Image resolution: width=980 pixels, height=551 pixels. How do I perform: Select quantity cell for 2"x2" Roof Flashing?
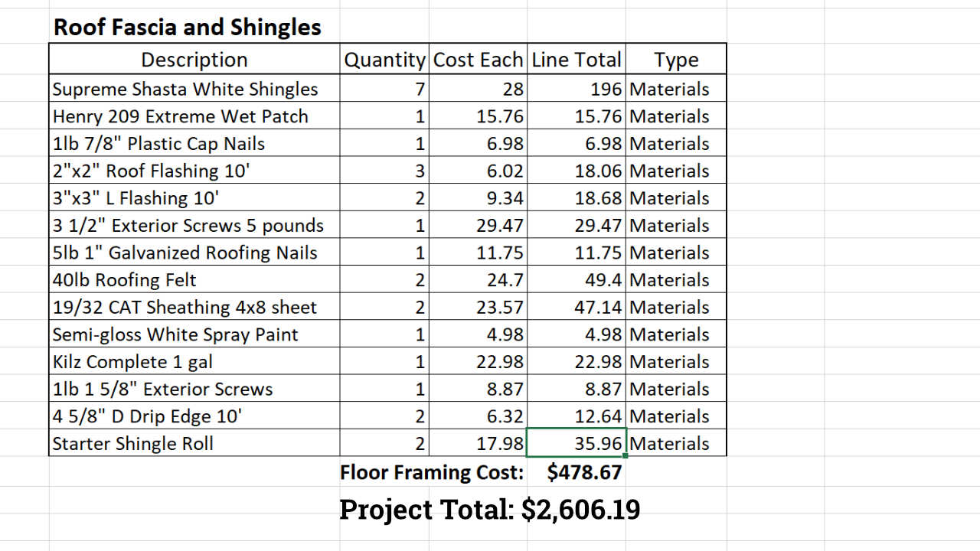click(x=384, y=171)
